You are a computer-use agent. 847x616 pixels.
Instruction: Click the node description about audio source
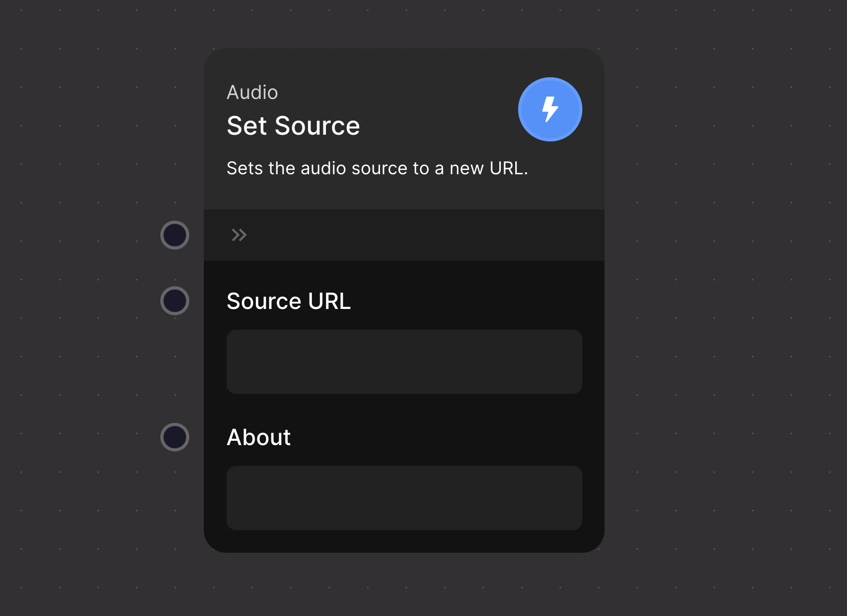pos(377,168)
